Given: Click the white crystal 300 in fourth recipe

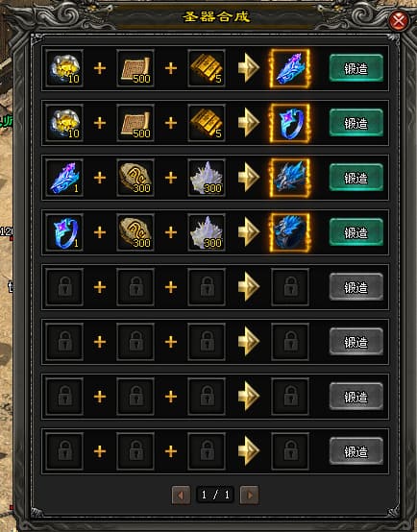Looking at the screenshot, I should (207, 232).
